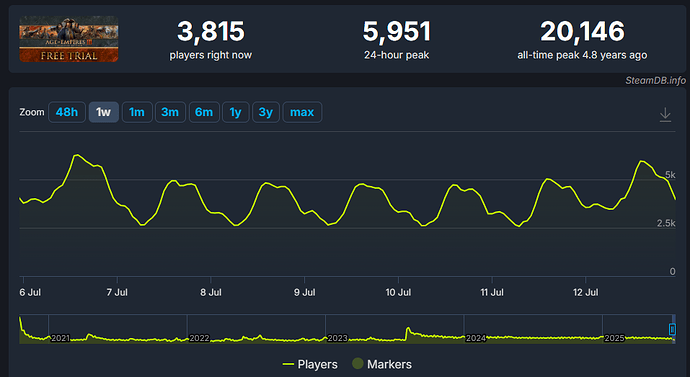Screen dimensions: 690x377
Task: Click the 2023 label in navigator timeline
Action: coord(338,338)
